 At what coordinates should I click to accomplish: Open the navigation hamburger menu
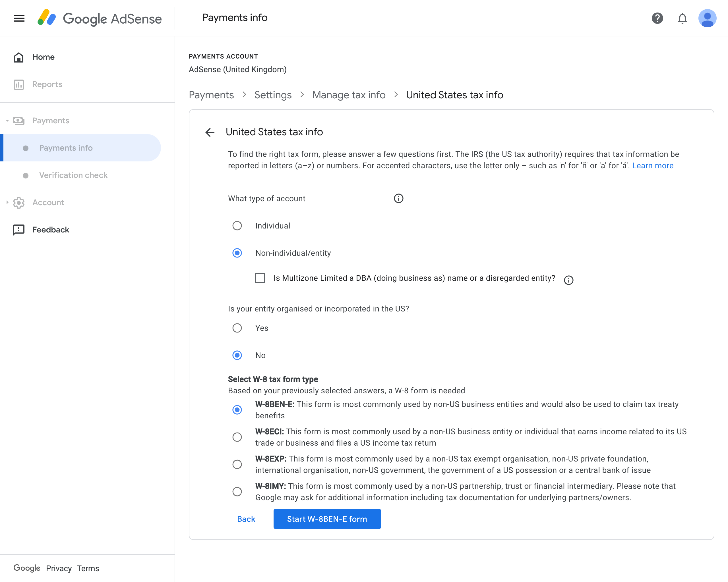(19, 18)
